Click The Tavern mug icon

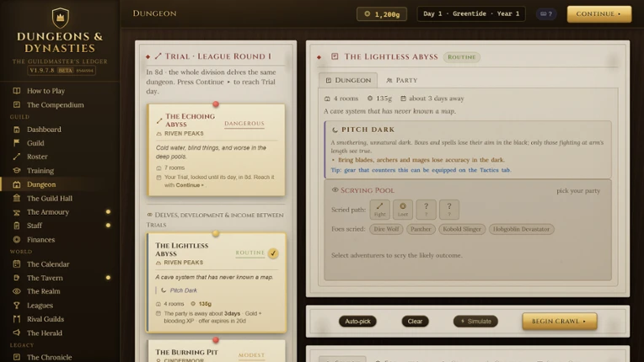pyautogui.click(x=16, y=278)
